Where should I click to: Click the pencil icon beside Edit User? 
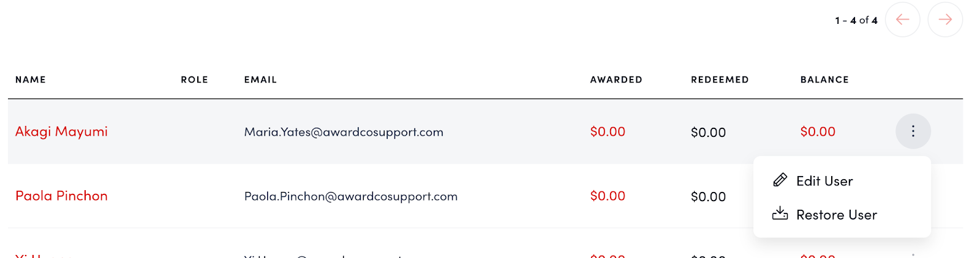(x=780, y=180)
